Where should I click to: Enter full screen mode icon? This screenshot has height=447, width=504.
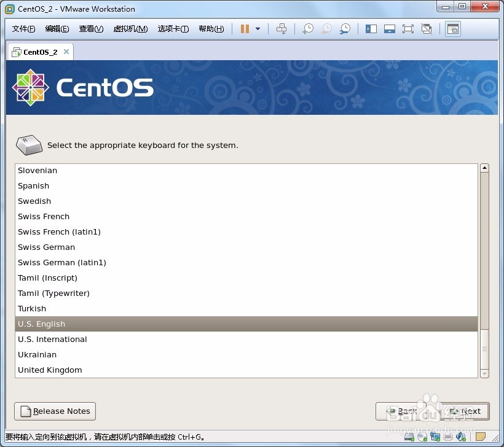(408, 29)
